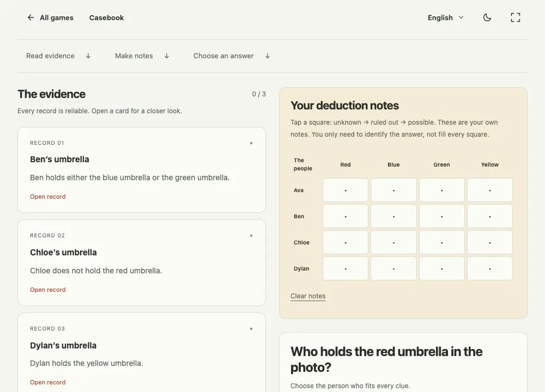
Task: Toggle the Ben Yellow square
Action: (x=490, y=216)
